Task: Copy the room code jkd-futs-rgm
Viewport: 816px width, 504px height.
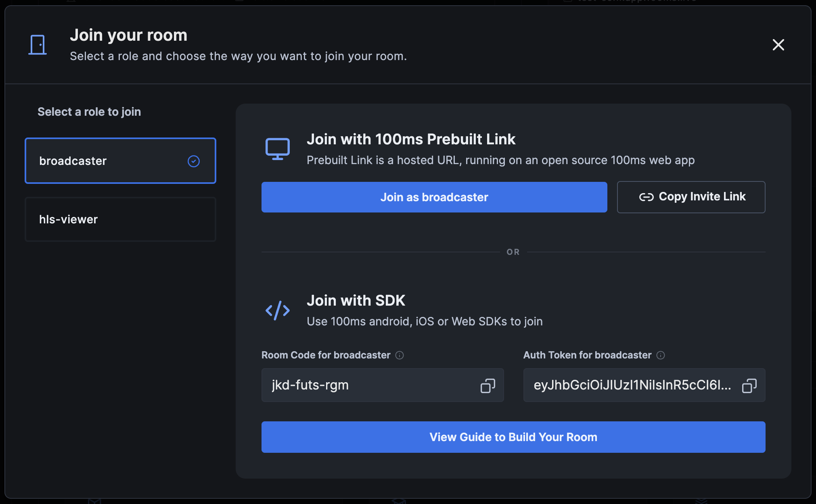Action: click(488, 385)
